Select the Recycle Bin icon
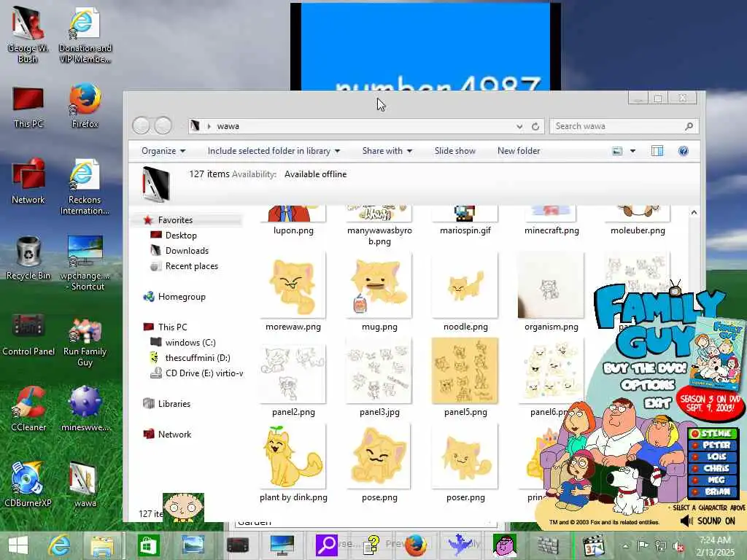Image resolution: width=747 pixels, height=560 pixels. [28, 257]
